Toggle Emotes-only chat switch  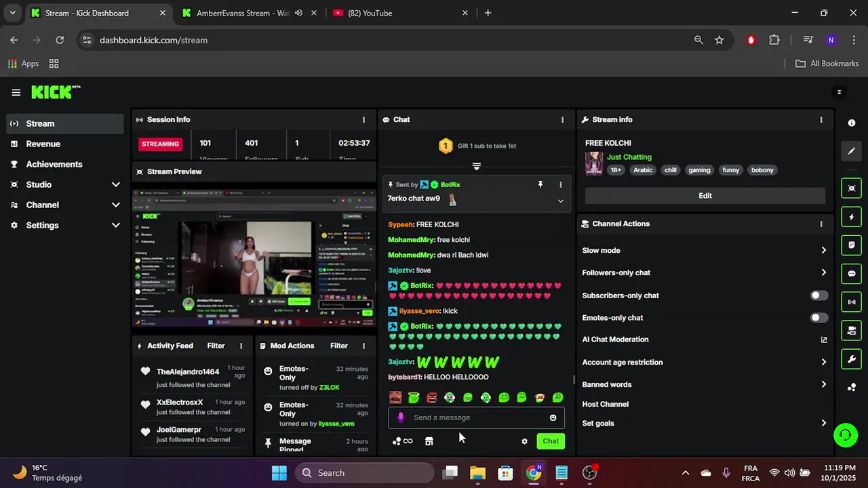(x=819, y=318)
